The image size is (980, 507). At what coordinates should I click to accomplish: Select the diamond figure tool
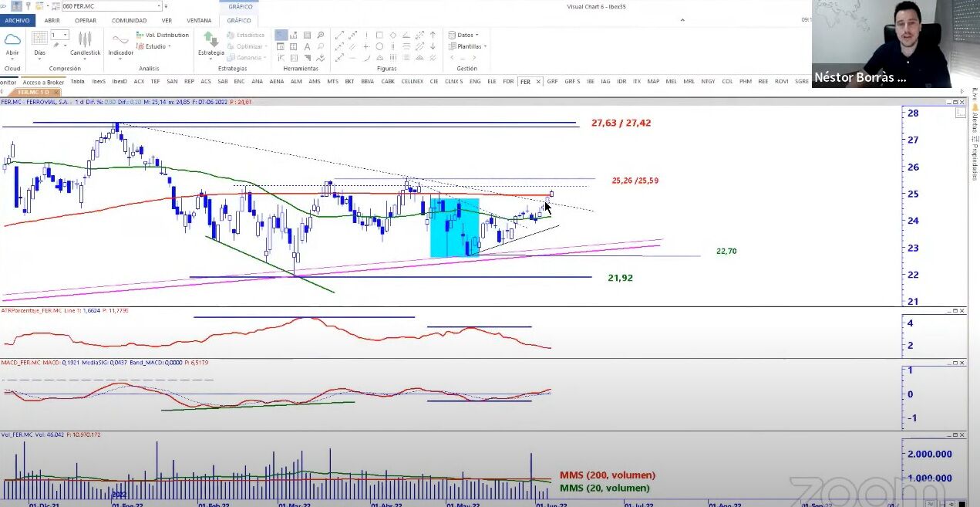pos(393,35)
